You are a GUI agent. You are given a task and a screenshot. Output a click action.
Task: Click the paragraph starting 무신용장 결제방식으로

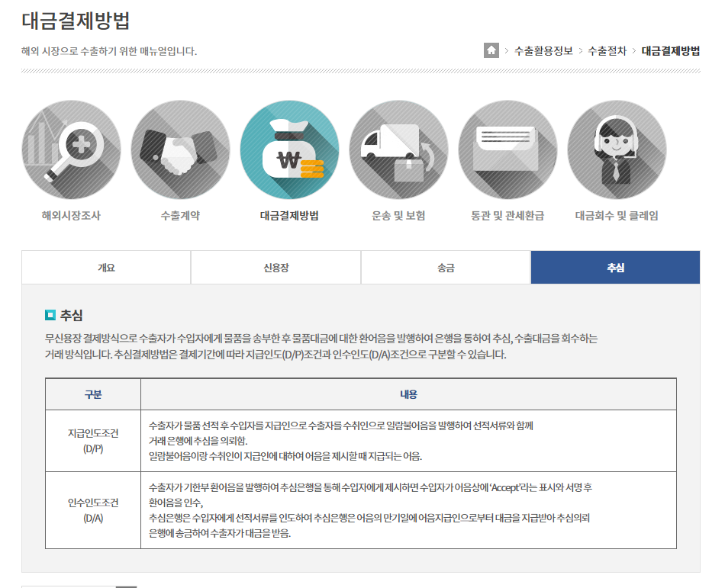pyautogui.click(x=321, y=346)
